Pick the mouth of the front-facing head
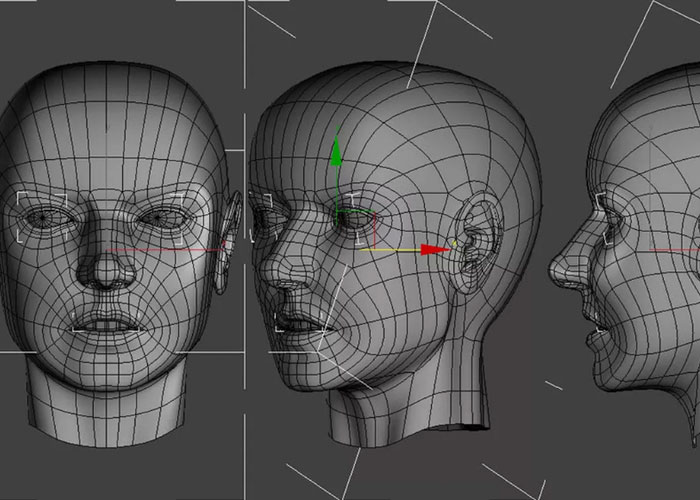 click(x=107, y=324)
